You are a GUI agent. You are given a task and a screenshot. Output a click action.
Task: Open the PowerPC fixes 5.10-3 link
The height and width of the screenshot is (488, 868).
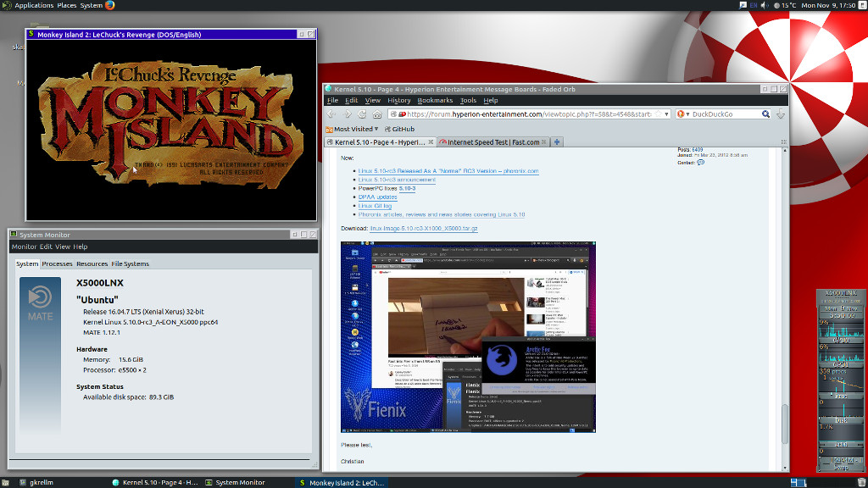(x=407, y=188)
